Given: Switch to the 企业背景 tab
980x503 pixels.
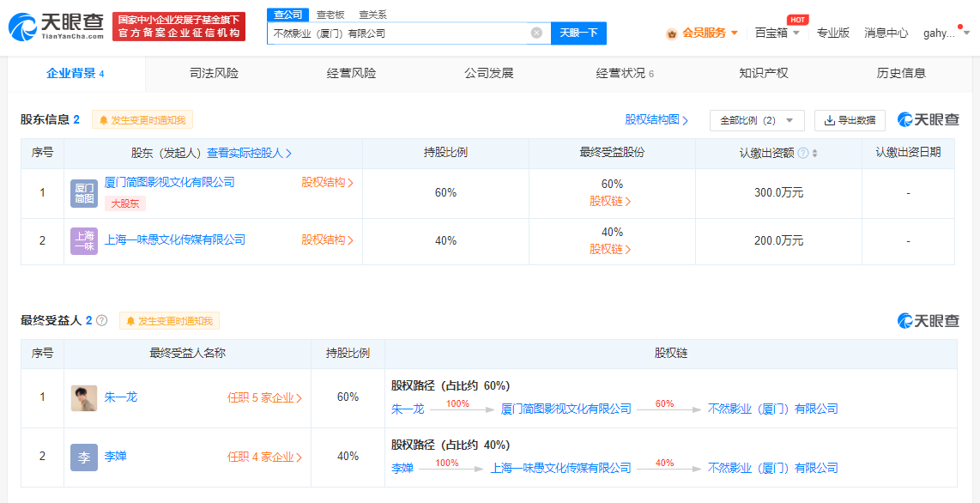Looking at the screenshot, I should click(75, 74).
